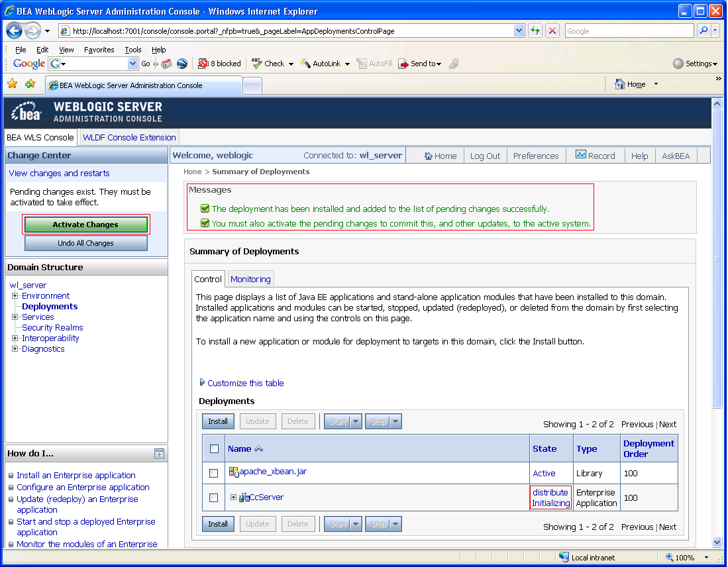Expand the Interoperability tree node
Viewport: 728px width, 567px height.
tap(15, 338)
